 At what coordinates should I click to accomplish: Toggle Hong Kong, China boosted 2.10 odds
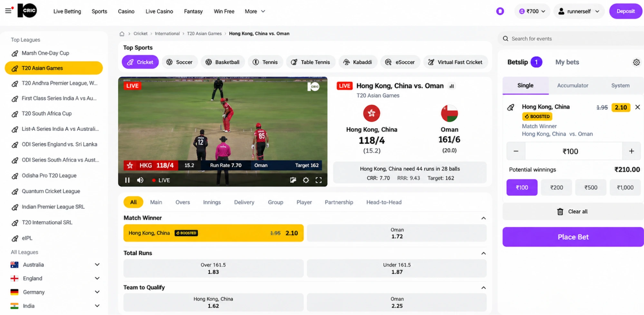213,233
